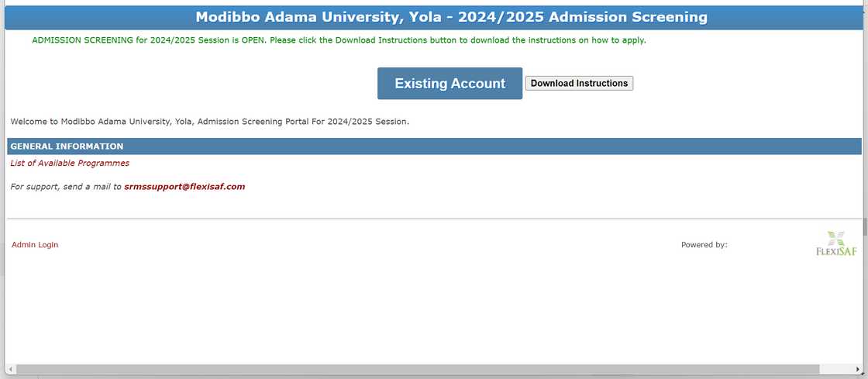Click the blank white area below the footer

point(434,310)
